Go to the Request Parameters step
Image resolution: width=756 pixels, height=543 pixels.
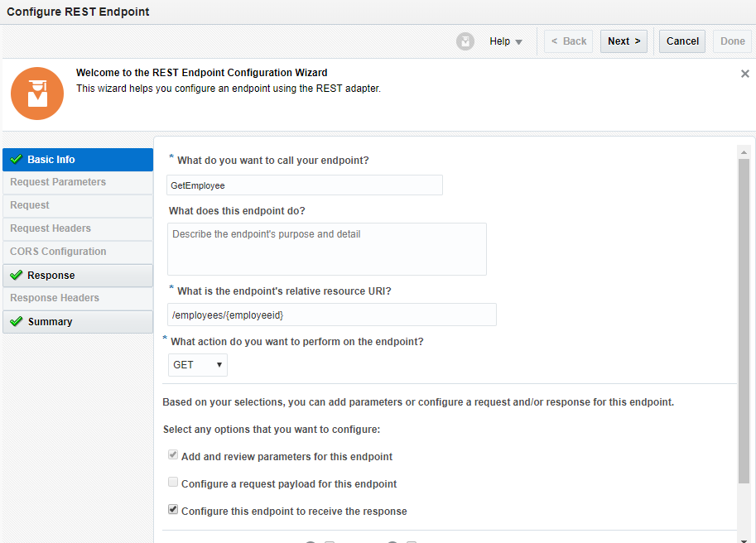coord(58,182)
